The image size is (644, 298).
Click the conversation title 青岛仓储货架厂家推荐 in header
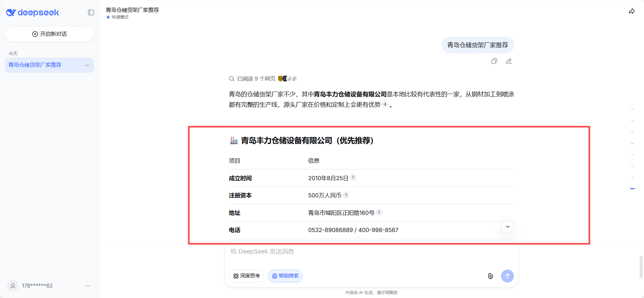(x=133, y=10)
